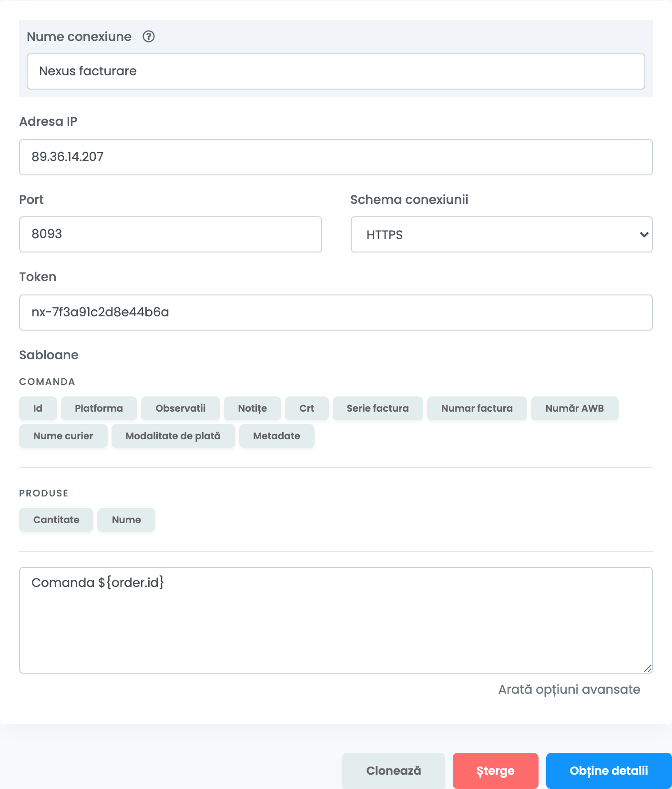The image size is (672, 789).
Task: Insert the Nume product tag
Action: click(126, 520)
